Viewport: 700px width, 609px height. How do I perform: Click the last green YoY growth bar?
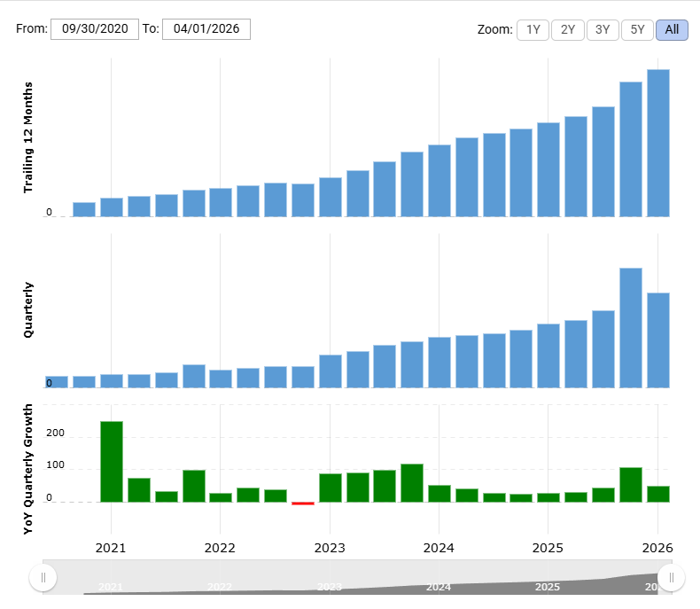[658, 494]
